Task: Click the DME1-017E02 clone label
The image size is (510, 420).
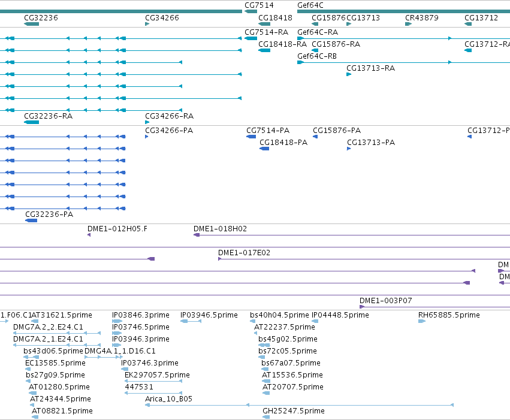Action: click(244, 253)
